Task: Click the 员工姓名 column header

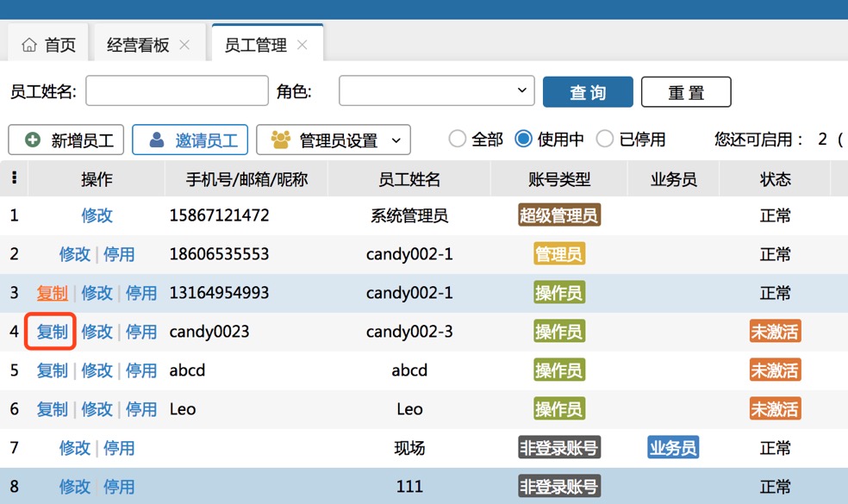Action: [409, 179]
